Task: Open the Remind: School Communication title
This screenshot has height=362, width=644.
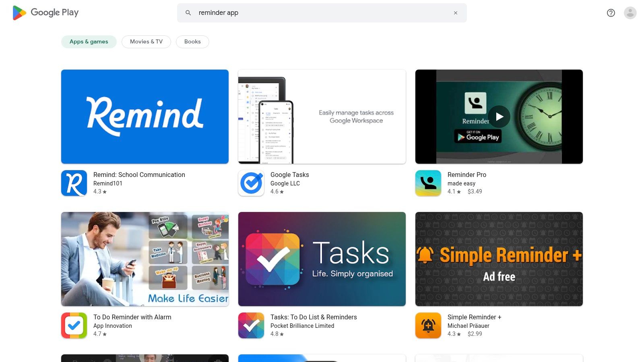Action: [139, 175]
